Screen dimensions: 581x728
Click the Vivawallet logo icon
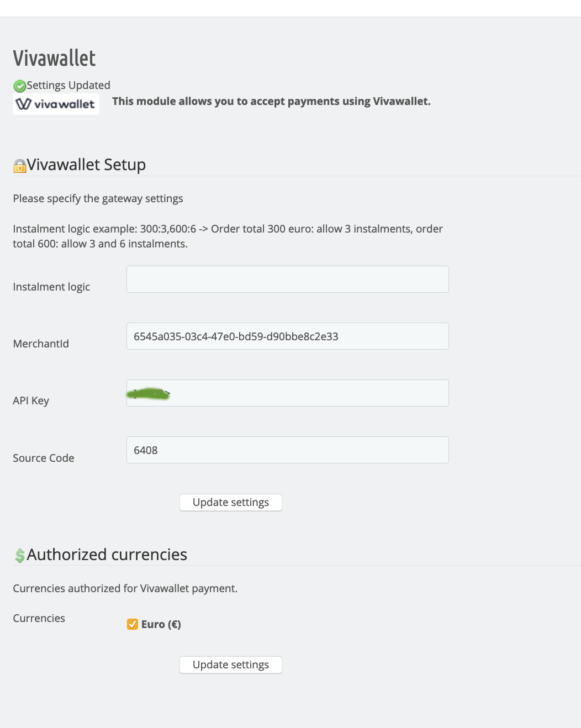[55, 103]
